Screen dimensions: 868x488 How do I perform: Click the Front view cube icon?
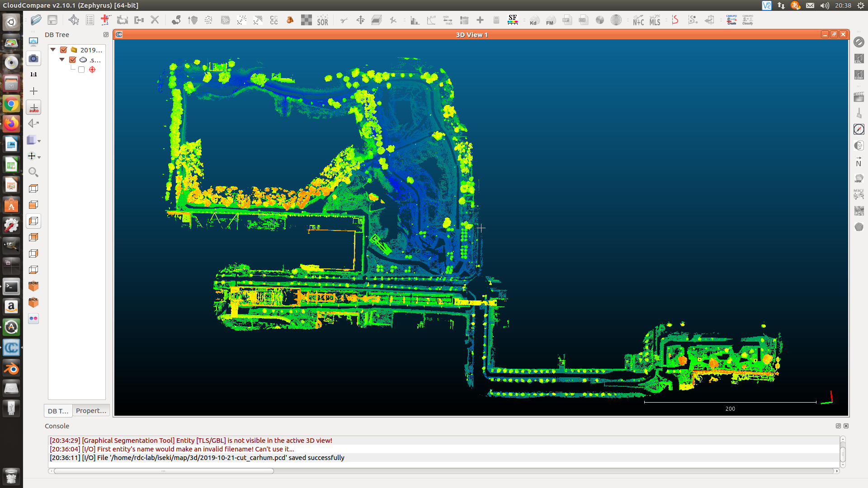[33, 286]
